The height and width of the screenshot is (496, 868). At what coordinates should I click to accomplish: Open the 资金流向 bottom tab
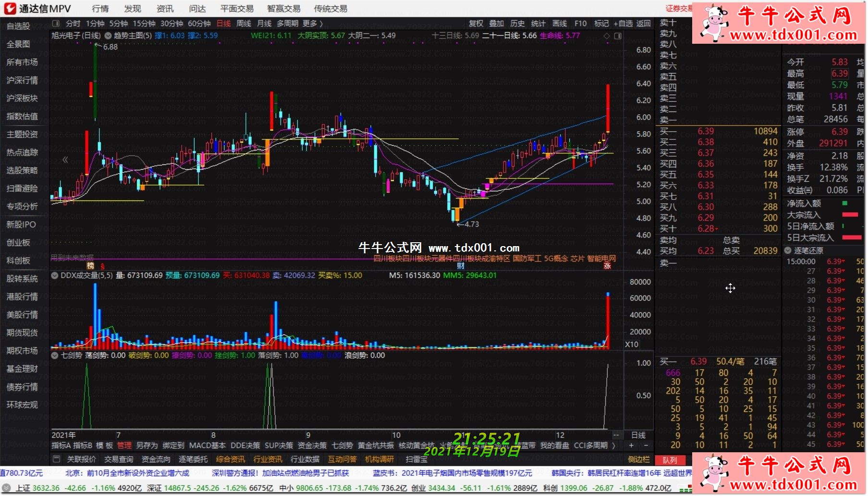pos(156,459)
